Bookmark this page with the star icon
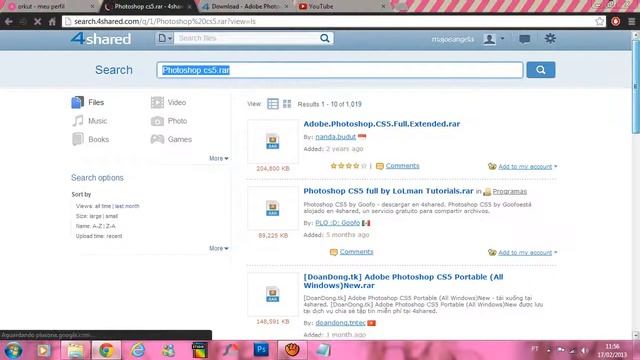The width and height of the screenshot is (640, 360). pos(599,21)
